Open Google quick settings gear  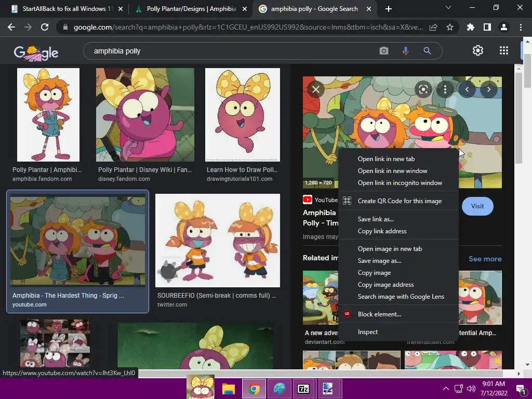[x=478, y=50]
